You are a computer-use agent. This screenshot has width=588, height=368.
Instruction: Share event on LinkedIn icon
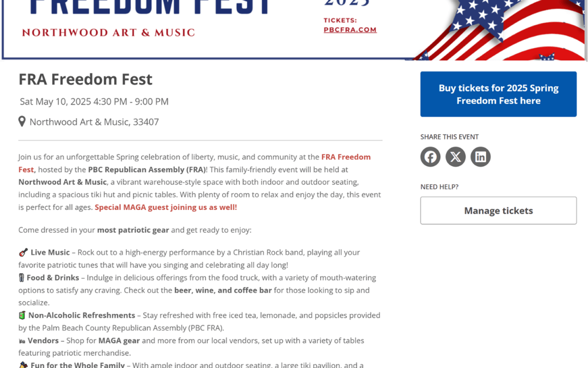tap(480, 156)
